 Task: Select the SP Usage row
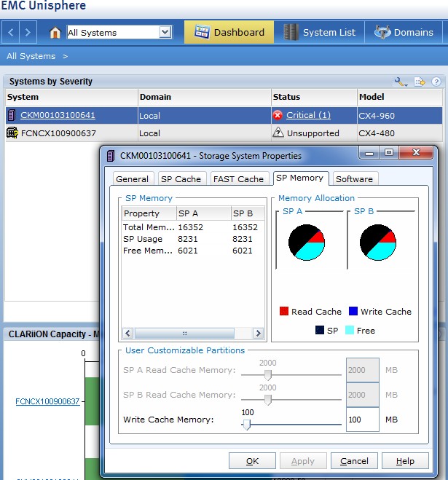(x=193, y=239)
